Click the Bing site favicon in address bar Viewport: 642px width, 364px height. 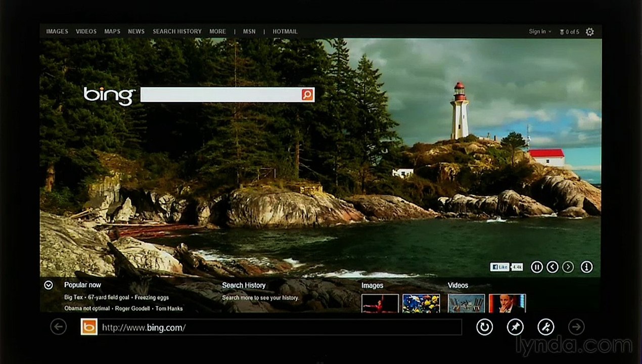pyautogui.click(x=89, y=327)
